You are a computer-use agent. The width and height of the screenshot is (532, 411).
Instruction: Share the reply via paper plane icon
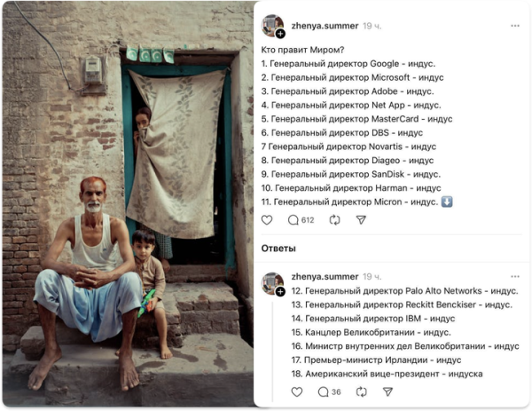(387, 392)
